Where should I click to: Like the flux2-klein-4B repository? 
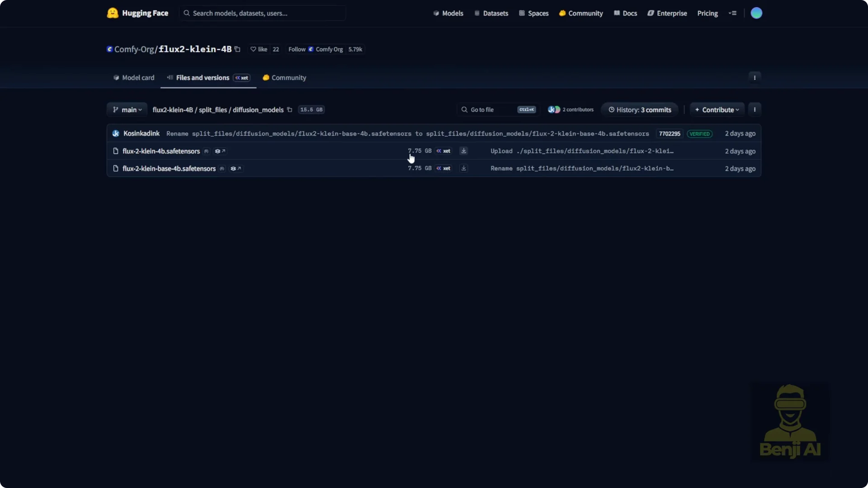coord(259,49)
